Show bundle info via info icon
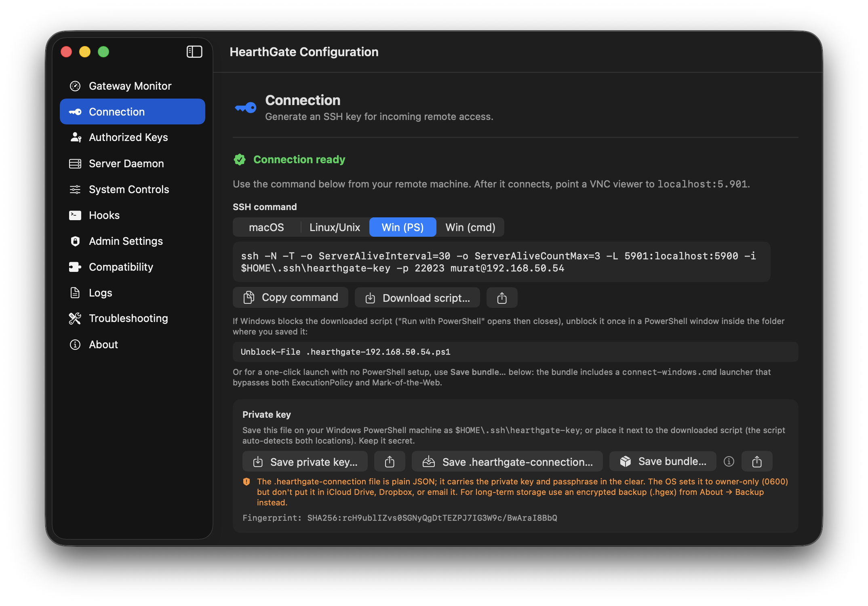 coord(729,461)
